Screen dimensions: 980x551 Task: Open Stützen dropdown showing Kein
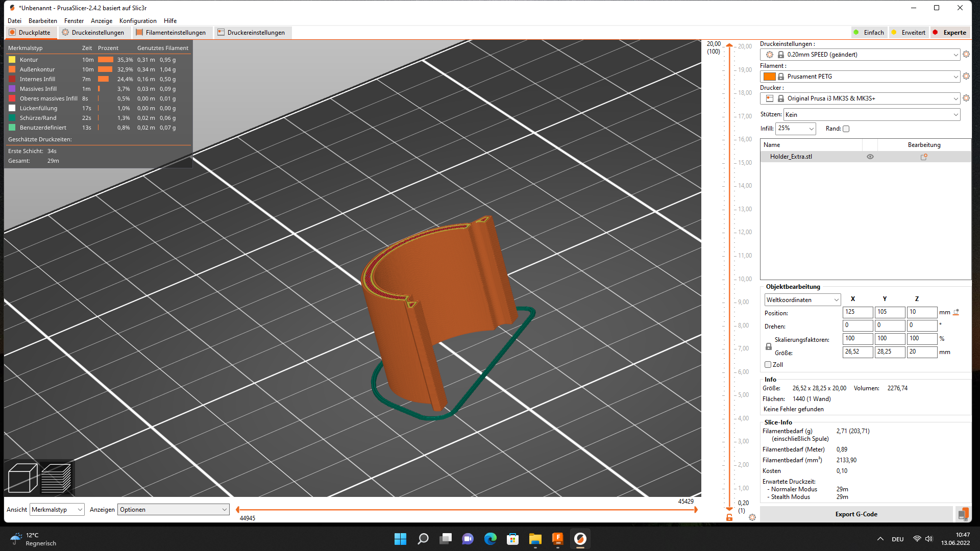coord(872,115)
